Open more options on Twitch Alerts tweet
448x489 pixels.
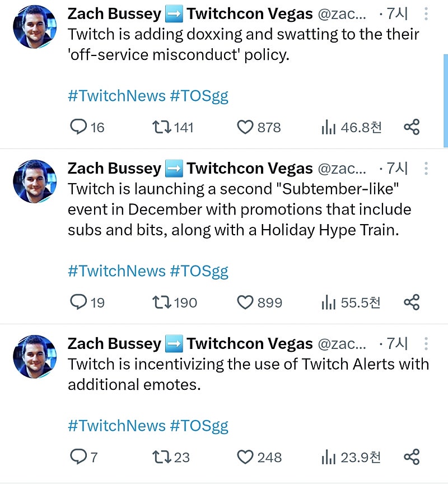(426, 343)
